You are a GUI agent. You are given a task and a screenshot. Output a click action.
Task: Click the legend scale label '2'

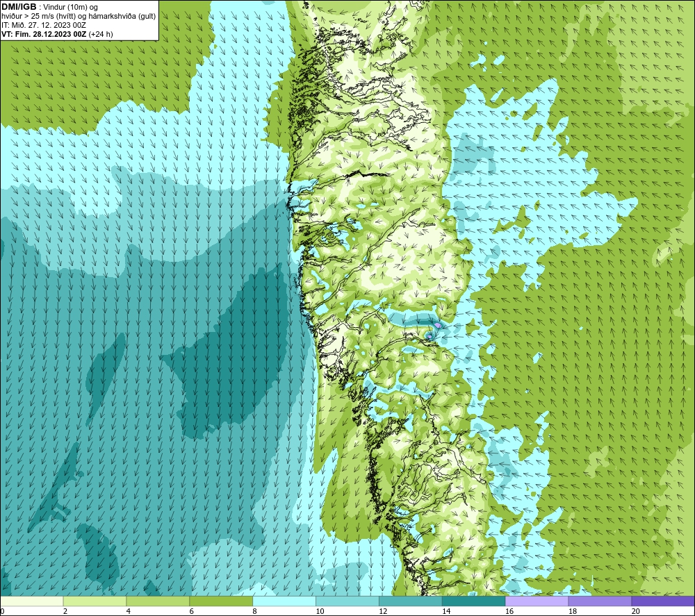tap(65, 611)
